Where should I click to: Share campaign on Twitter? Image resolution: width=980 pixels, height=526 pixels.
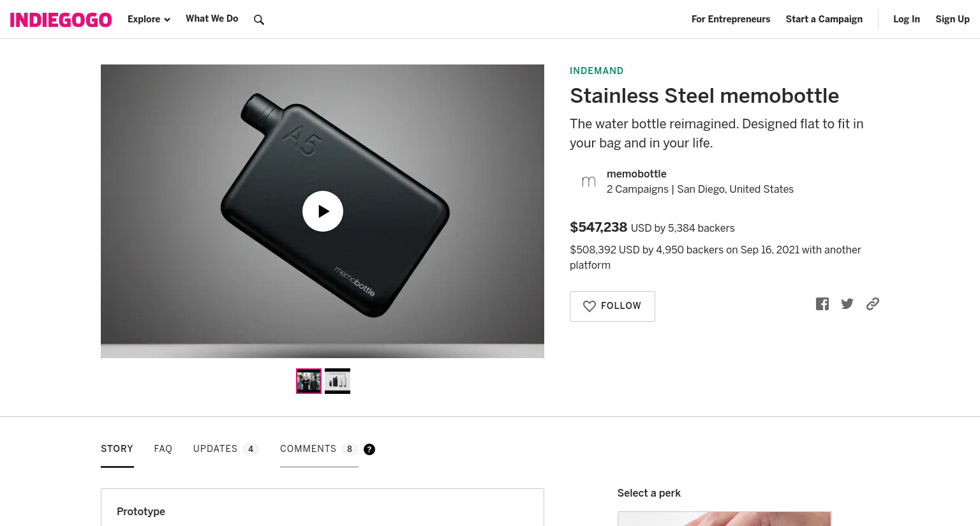click(847, 304)
